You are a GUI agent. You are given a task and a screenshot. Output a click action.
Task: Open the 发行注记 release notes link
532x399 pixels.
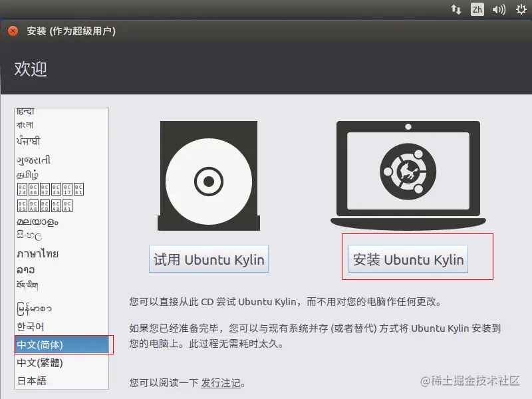[x=221, y=383]
